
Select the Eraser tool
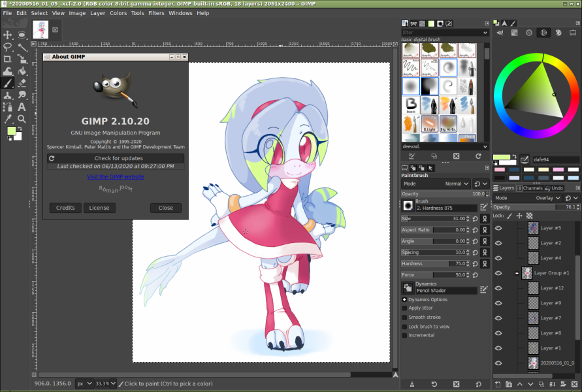22,83
